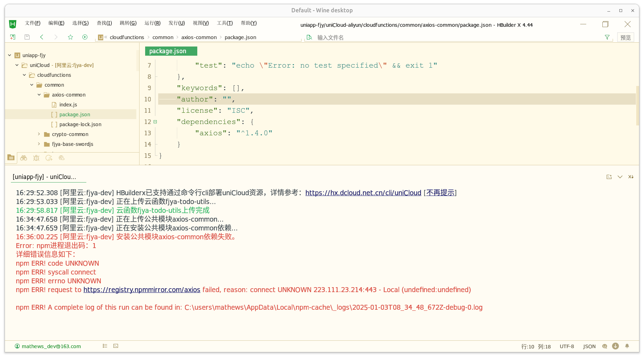Click the clear console X-arrow icon
The image size is (644, 358).
coord(631,177)
